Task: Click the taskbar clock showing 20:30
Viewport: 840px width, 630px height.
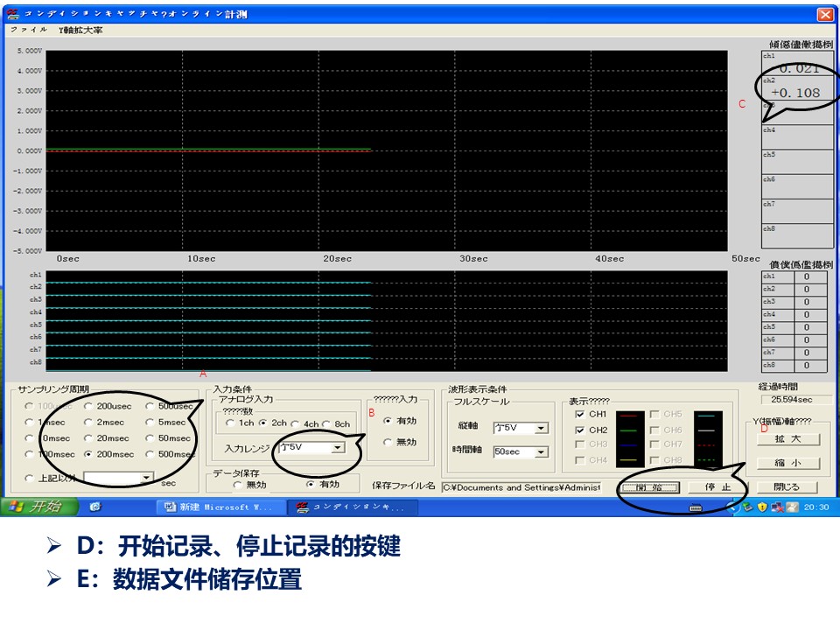Action: pyautogui.click(x=815, y=507)
